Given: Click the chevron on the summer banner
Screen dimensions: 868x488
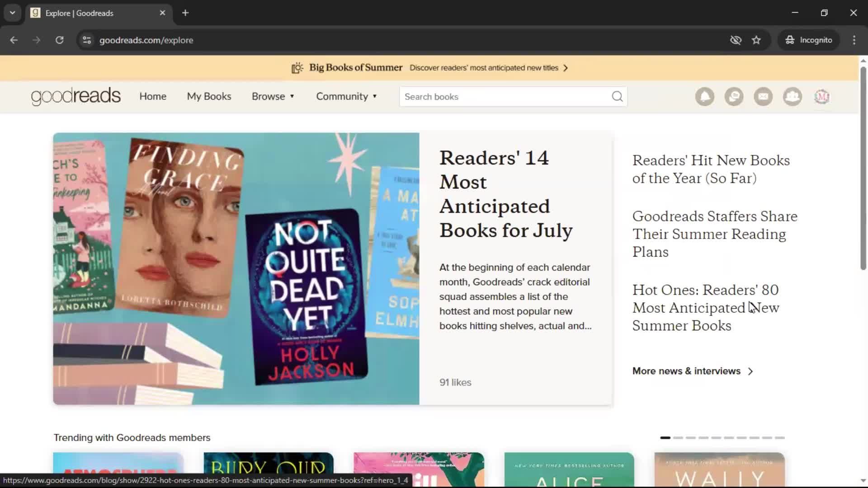Looking at the screenshot, I should tap(566, 68).
